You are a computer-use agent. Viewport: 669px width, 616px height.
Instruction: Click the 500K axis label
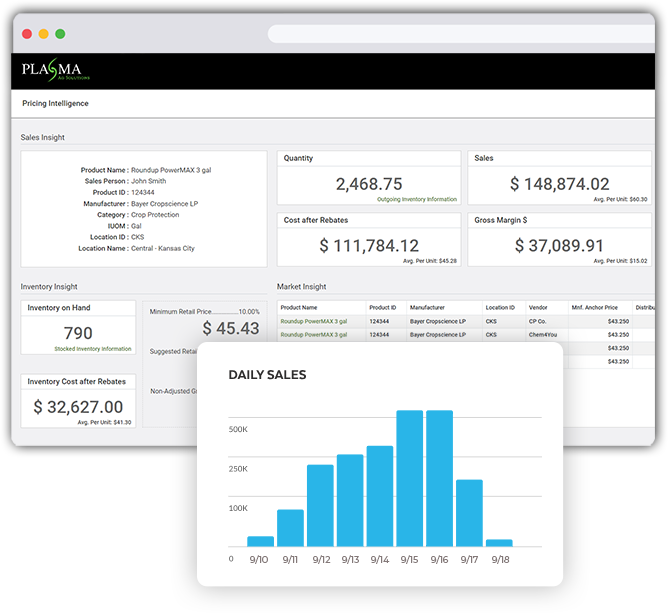coord(238,430)
